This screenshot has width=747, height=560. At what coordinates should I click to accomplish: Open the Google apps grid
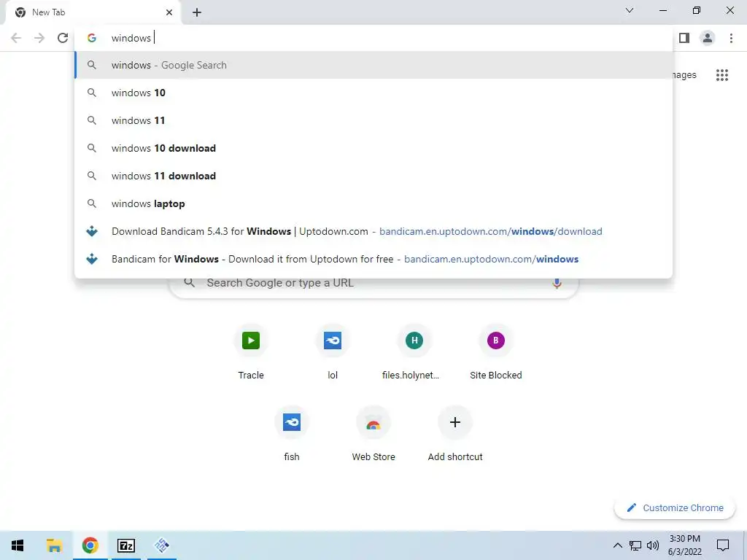(722, 75)
